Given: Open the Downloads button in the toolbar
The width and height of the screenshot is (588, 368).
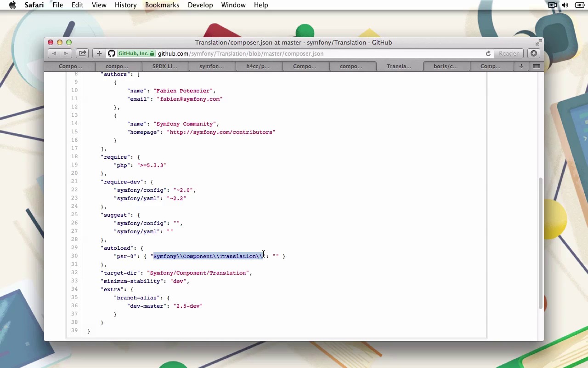Looking at the screenshot, I should 533,53.
